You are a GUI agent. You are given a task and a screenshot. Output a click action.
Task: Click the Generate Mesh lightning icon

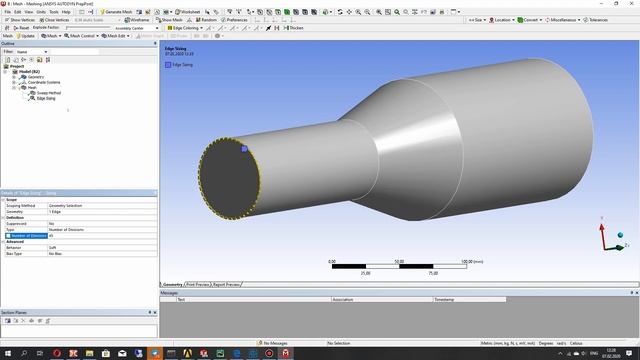(102, 12)
